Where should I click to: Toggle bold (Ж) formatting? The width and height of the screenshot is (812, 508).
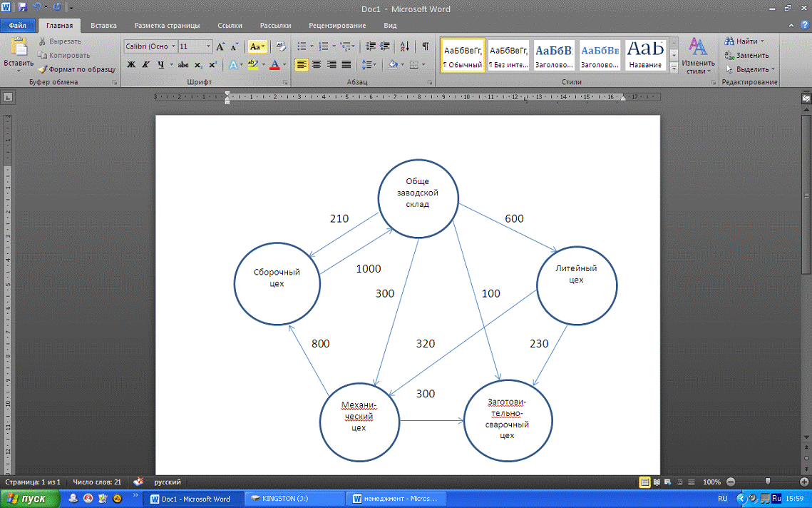tap(131, 65)
